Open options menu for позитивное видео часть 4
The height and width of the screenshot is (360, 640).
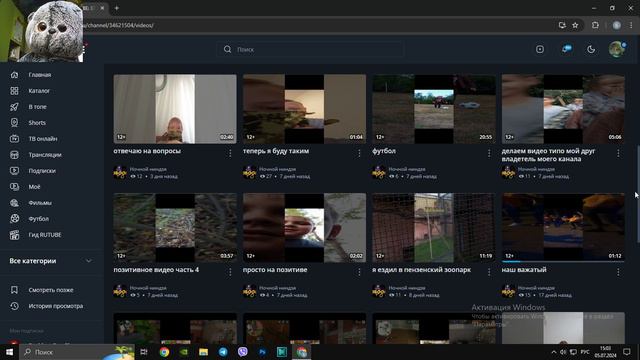coord(230,272)
